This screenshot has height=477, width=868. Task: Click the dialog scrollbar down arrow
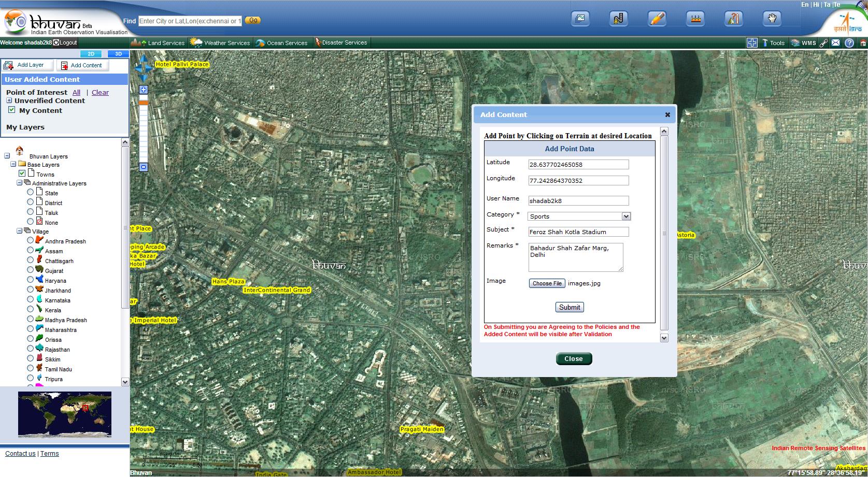664,338
